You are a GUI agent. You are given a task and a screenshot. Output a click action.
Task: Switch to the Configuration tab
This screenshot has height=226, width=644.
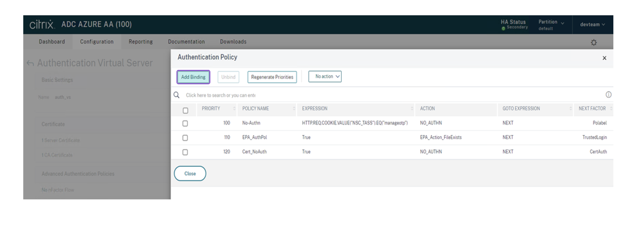tap(97, 42)
